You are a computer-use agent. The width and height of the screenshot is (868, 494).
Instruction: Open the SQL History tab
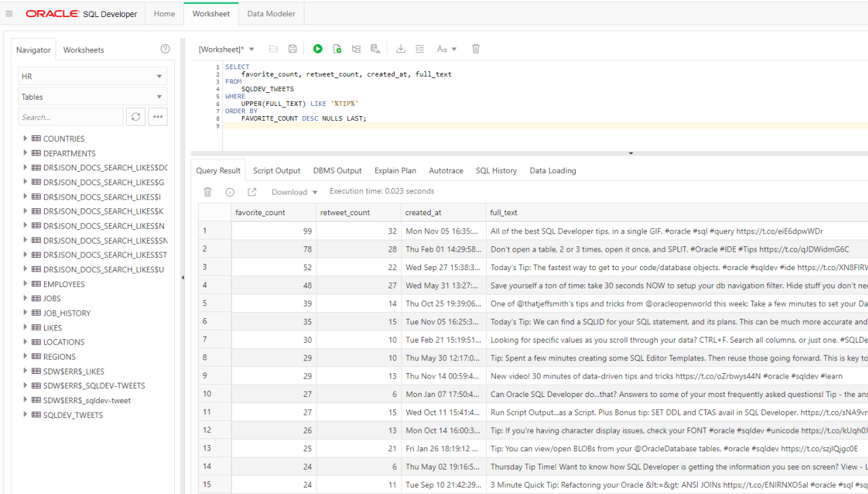[496, 170]
